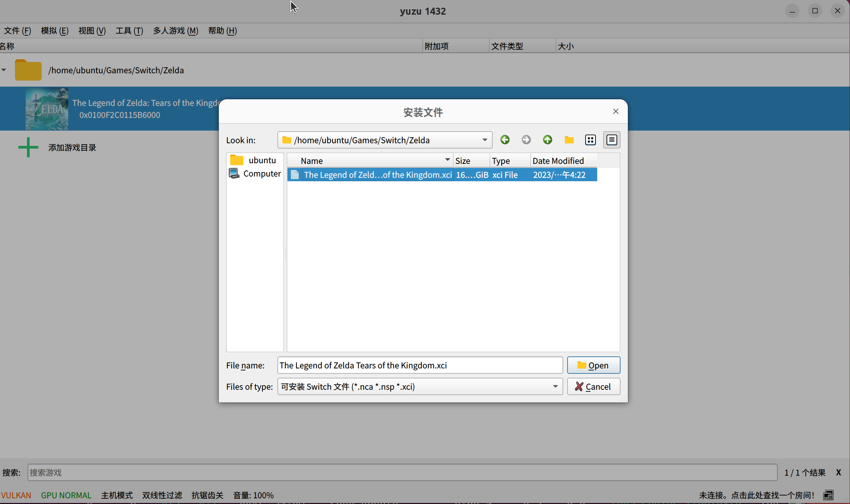The width and height of the screenshot is (850, 504).
Task: Click Open to install selected file
Action: point(593,365)
